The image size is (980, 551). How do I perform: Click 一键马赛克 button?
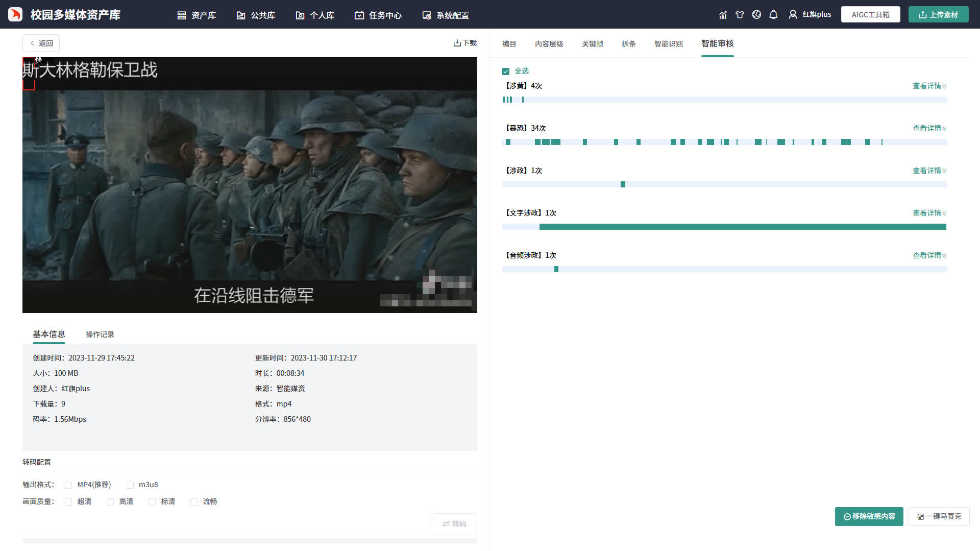pos(939,517)
